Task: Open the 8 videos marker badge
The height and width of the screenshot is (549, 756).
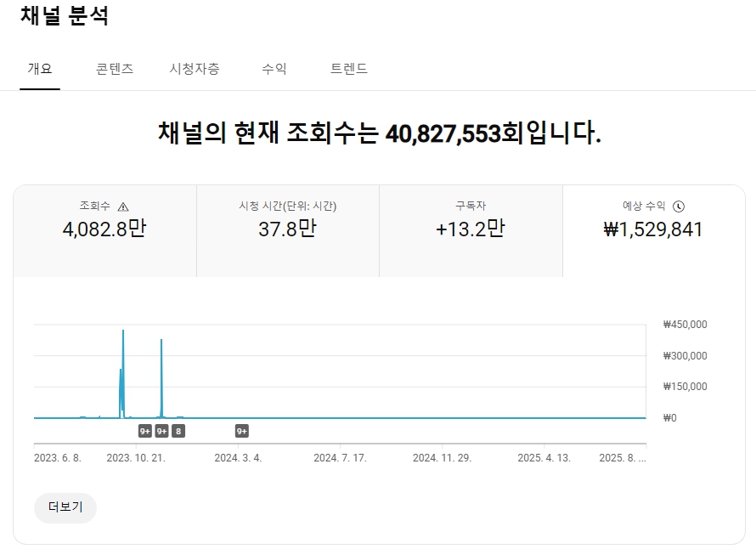Action: [178, 431]
